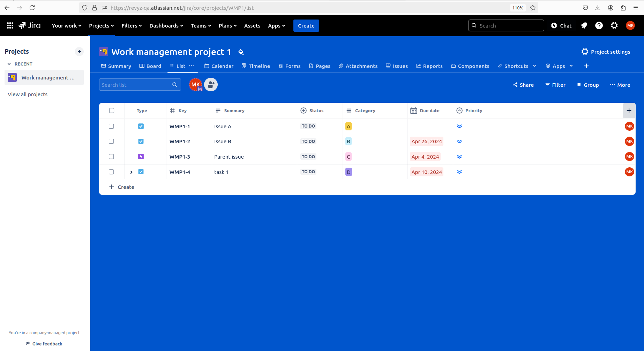Add a new column with the plus icon
The width and height of the screenshot is (644, 351).
pyautogui.click(x=629, y=110)
